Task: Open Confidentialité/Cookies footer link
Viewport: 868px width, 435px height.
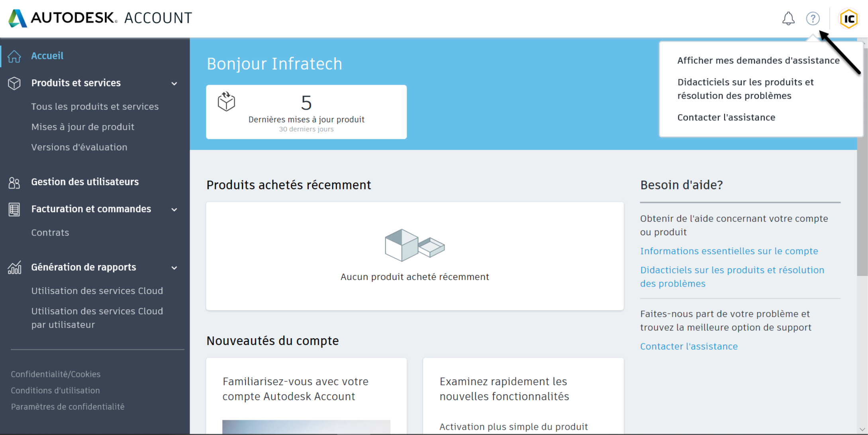Action: click(x=55, y=374)
